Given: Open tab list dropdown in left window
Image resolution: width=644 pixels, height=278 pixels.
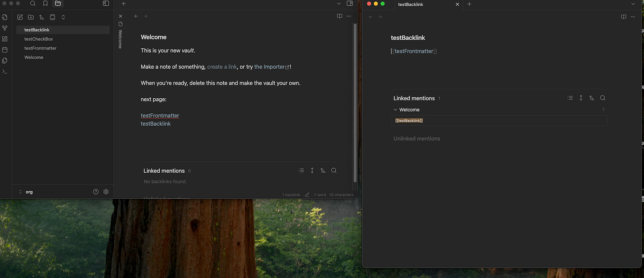Looking at the screenshot, I should click(339, 4).
